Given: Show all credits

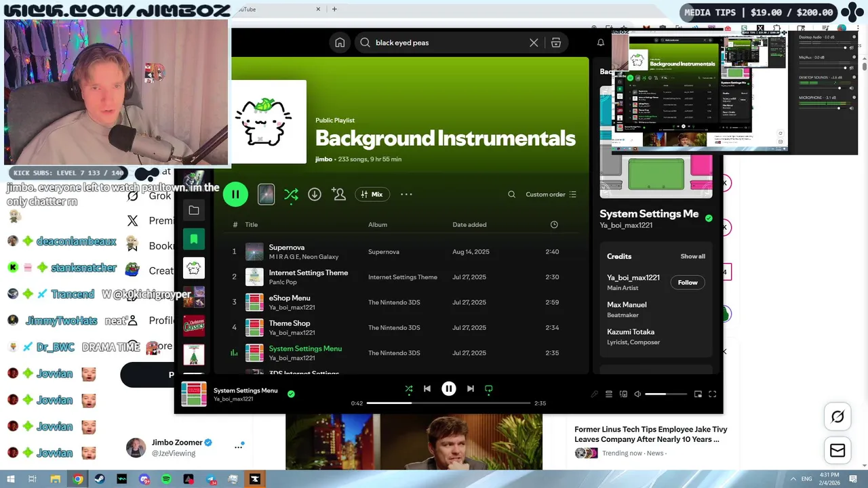Looking at the screenshot, I should pyautogui.click(x=693, y=257).
